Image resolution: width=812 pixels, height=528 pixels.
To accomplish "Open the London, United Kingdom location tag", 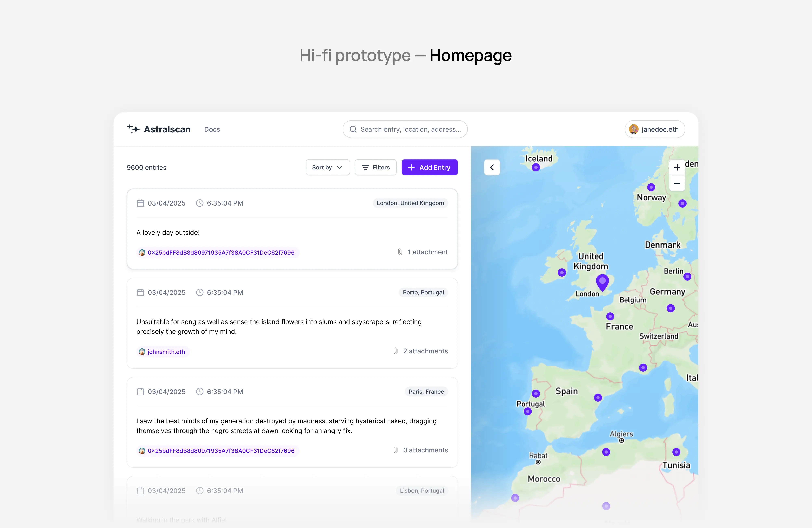I will tap(410, 203).
